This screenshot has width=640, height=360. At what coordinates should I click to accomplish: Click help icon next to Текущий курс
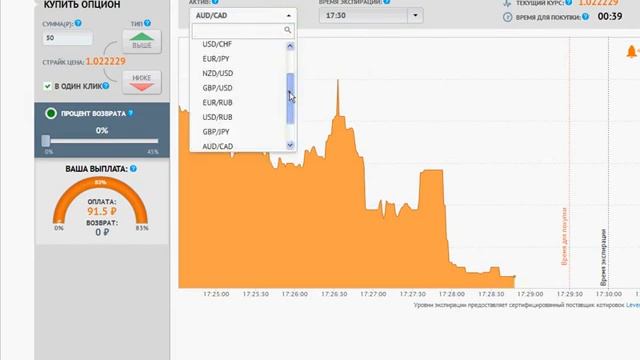[x=569, y=2]
